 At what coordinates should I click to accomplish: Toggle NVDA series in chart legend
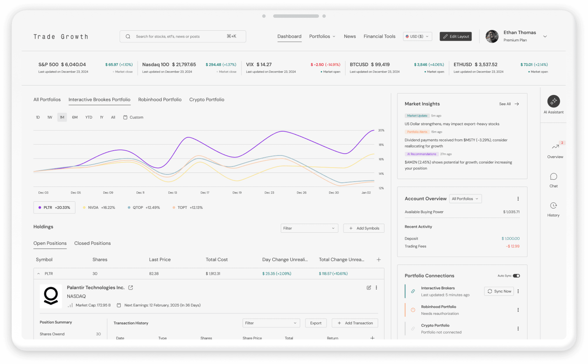(x=99, y=208)
